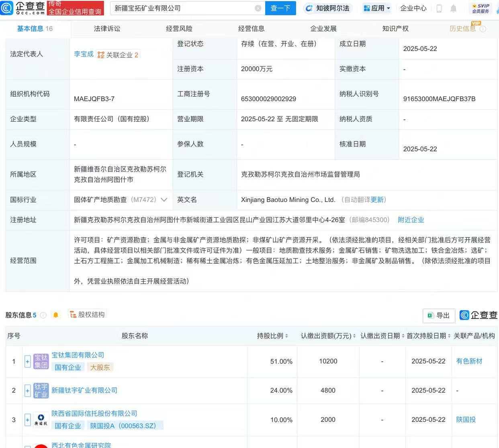Image resolution: width=499 pixels, height=448 pixels.
Task: Select registered capital 20000万元
Action: (x=257, y=69)
